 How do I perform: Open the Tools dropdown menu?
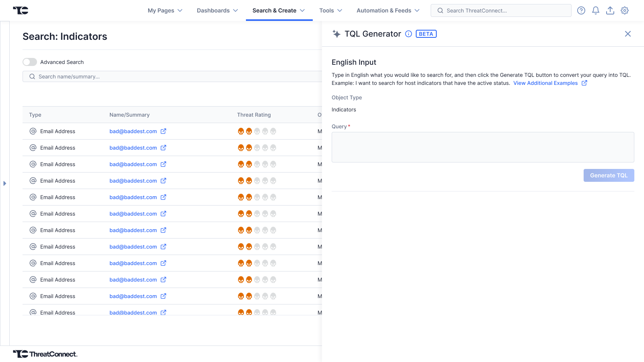(x=330, y=10)
